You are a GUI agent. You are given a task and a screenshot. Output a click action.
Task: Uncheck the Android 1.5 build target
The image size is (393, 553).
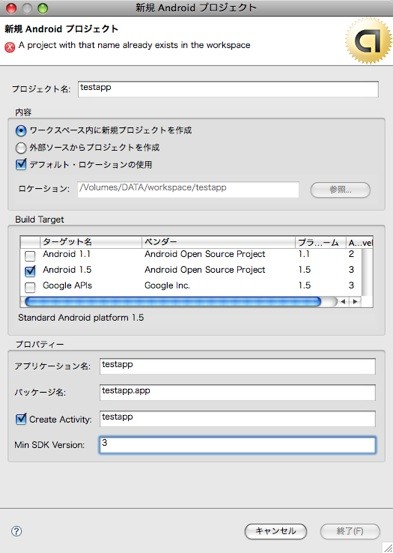click(x=30, y=271)
